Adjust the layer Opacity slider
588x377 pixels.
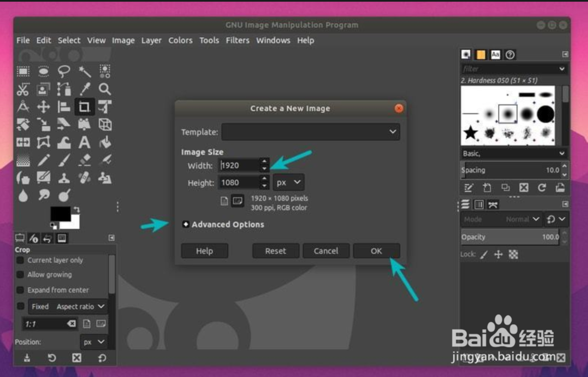pos(510,237)
